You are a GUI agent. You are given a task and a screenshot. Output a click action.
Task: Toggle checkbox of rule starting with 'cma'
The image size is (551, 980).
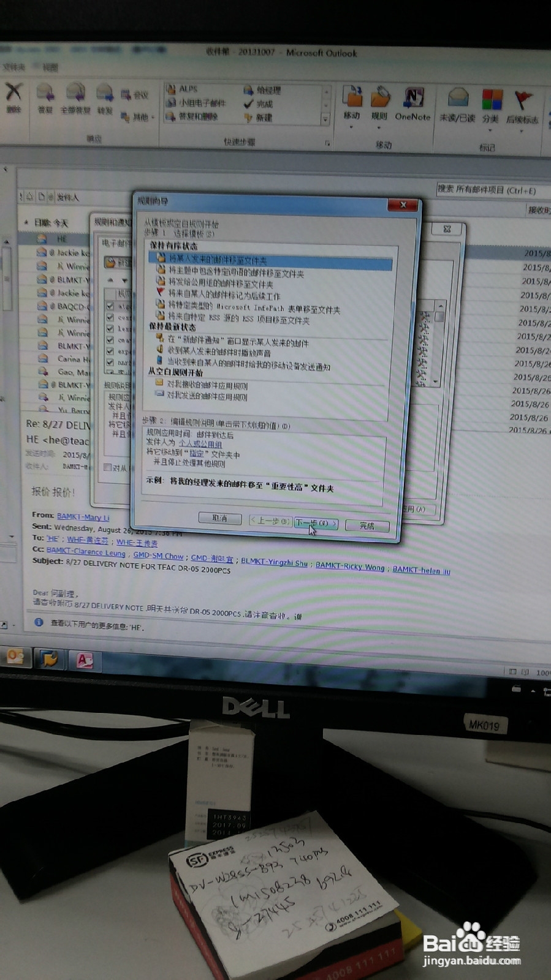110,340
